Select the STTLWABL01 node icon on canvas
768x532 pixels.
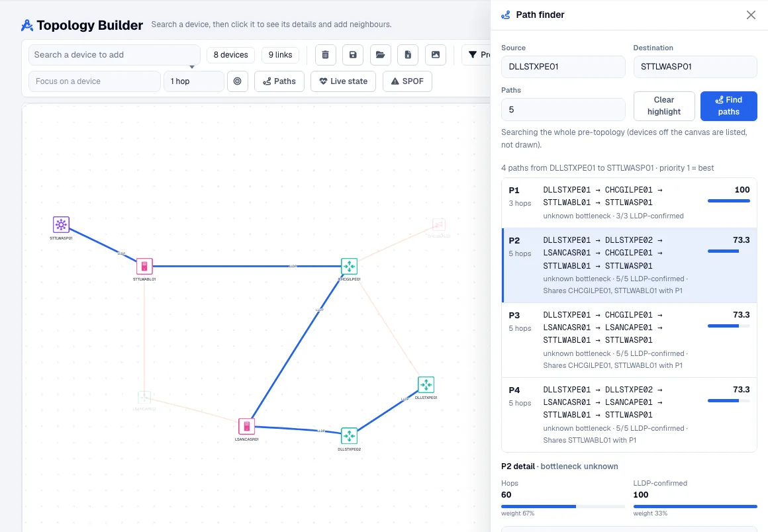tap(144, 266)
